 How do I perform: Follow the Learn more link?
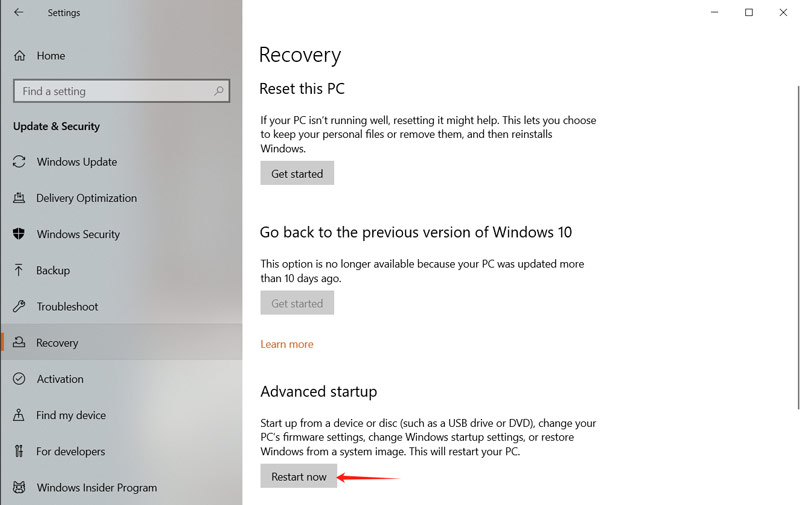click(x=287, y=344)
